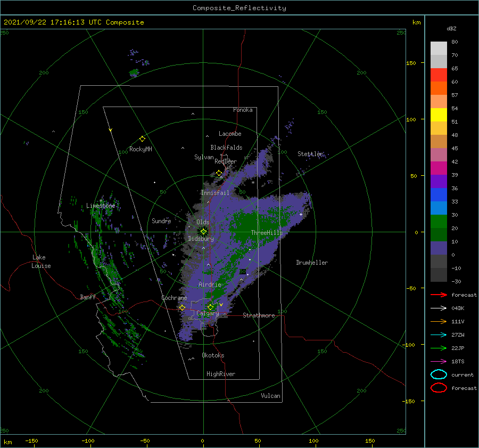Click the cyan 27ZW arrow icon
This screenshot has width=479, height=448.
pyautogui.click(x=439, y=335)
